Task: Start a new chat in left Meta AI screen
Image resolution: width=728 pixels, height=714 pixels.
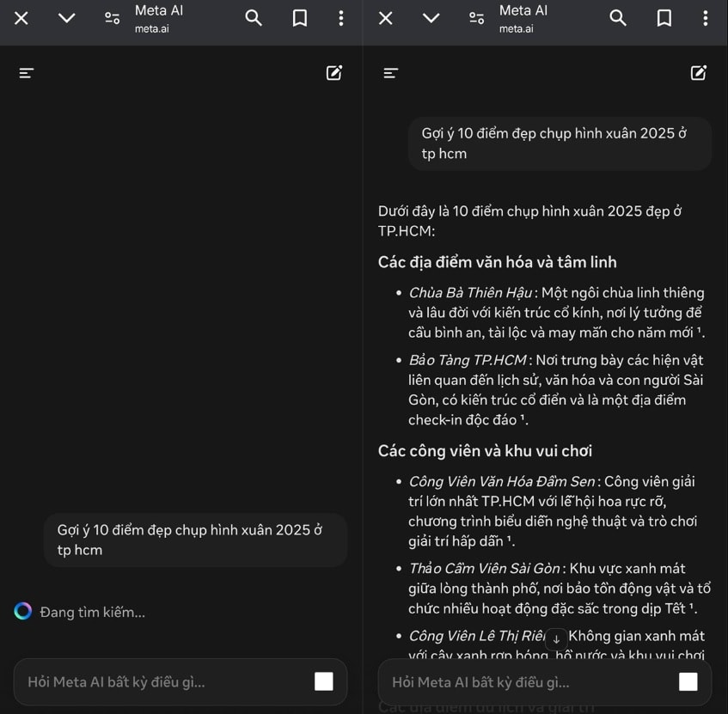Action: coord(334,73)
